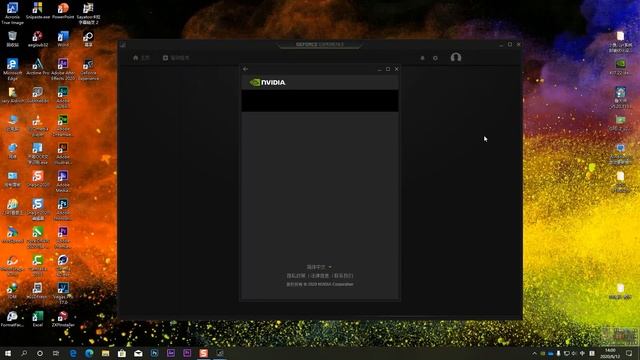
Task: Go back using the login dialog arrow
Action: tap(245, 69)
